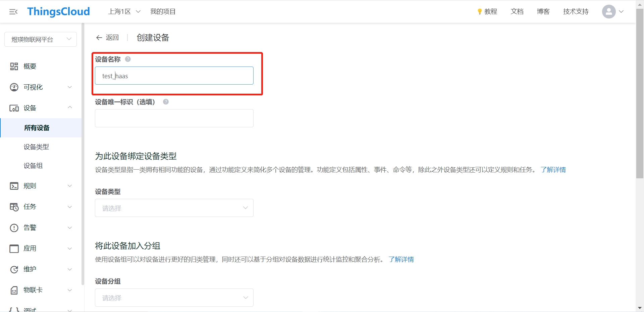Viewport: 644px width, 312px height.
Task: Click the 告警 alert icon
Action: [x=14, y=228]
